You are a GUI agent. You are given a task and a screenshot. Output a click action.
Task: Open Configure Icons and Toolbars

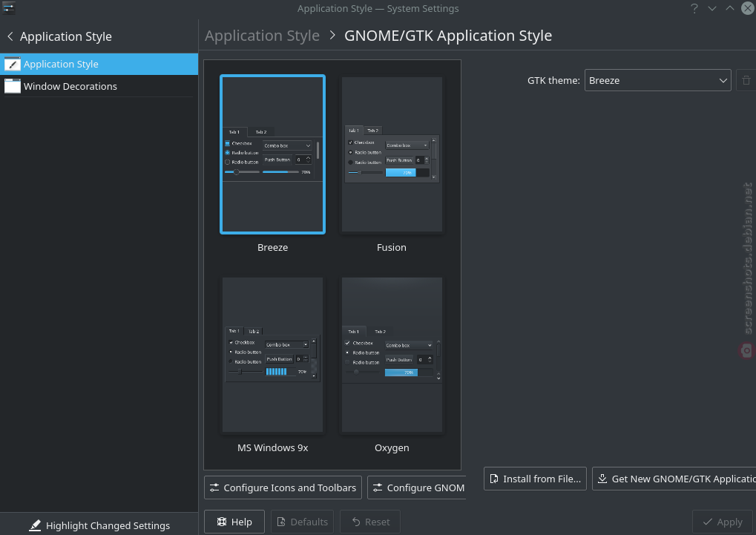click(283, 488)
